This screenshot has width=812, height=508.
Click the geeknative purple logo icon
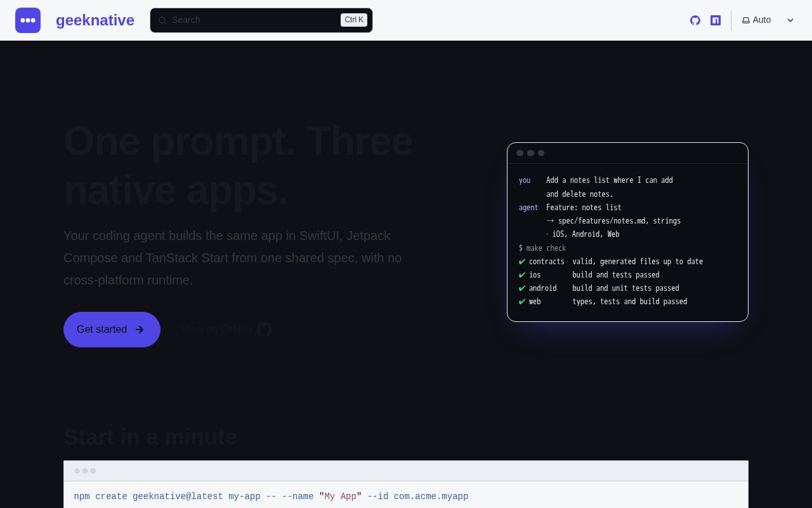[x=28, y=20]
